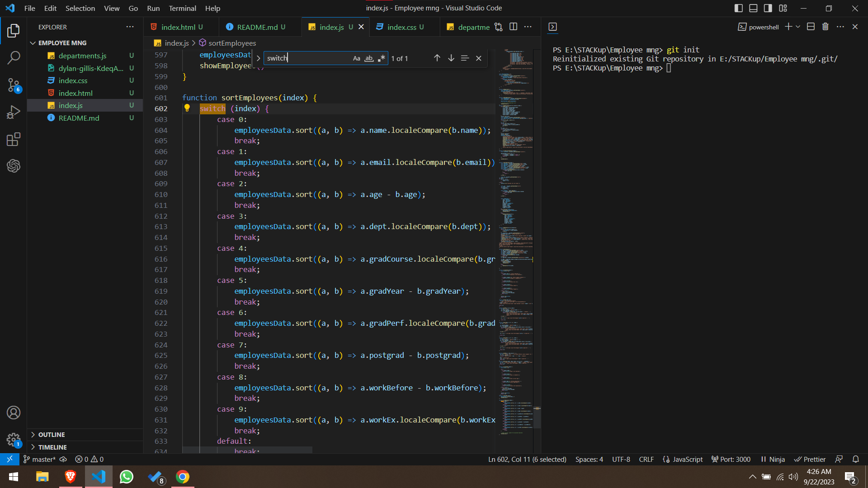This screenshot has height=488, width=868.
Task: Open editor more actions ellipsis
Action: point(528,27)
